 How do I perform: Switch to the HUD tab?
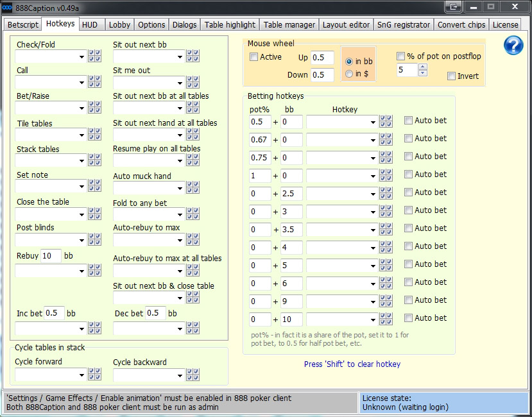pos(90,24)
